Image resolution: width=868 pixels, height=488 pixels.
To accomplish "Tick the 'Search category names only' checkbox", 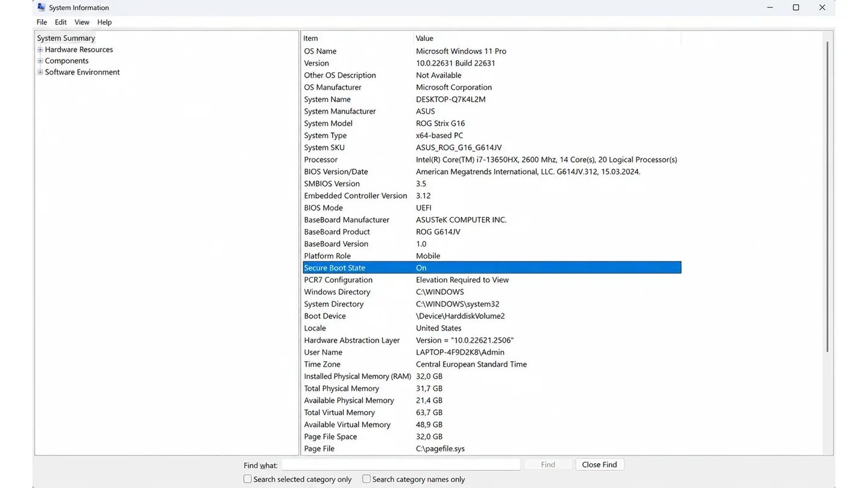I will [x=366, y=479].
